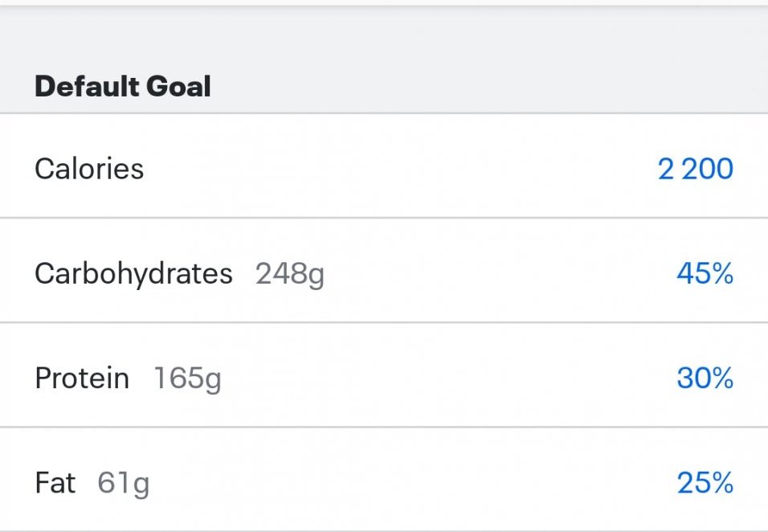Adjust the Fat 25% percentage
Screen dimensions: 768x532
705,483
